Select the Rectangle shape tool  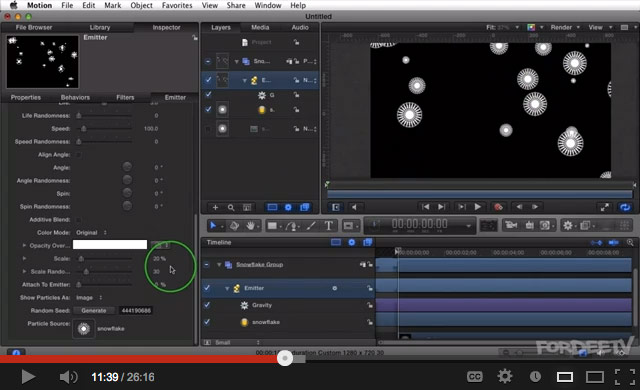(x=272, y=226)
